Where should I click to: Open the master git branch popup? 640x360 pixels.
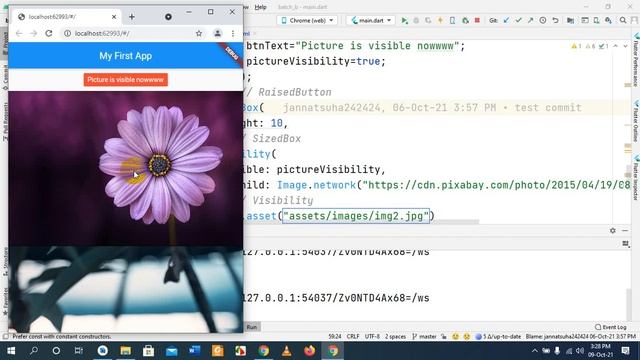424,337
